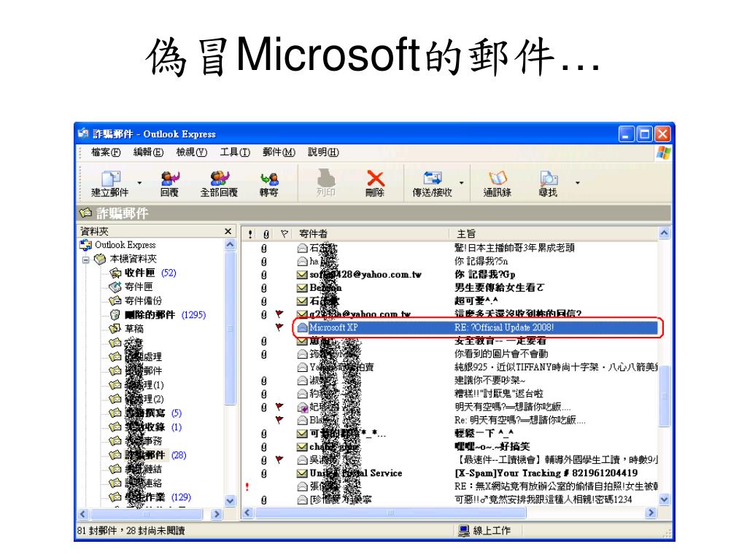Sort by priority exclamation column header
The image size is (747, 560).
(251, 234)
